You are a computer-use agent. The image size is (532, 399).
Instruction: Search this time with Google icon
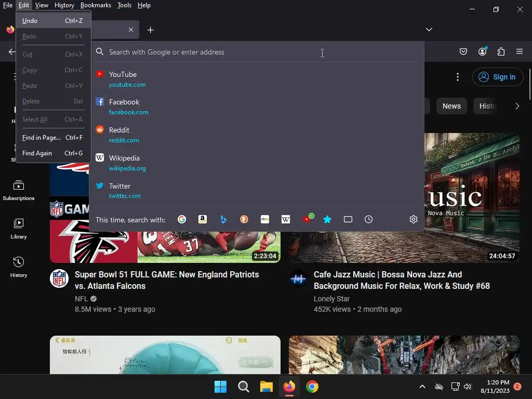point(182,220)
